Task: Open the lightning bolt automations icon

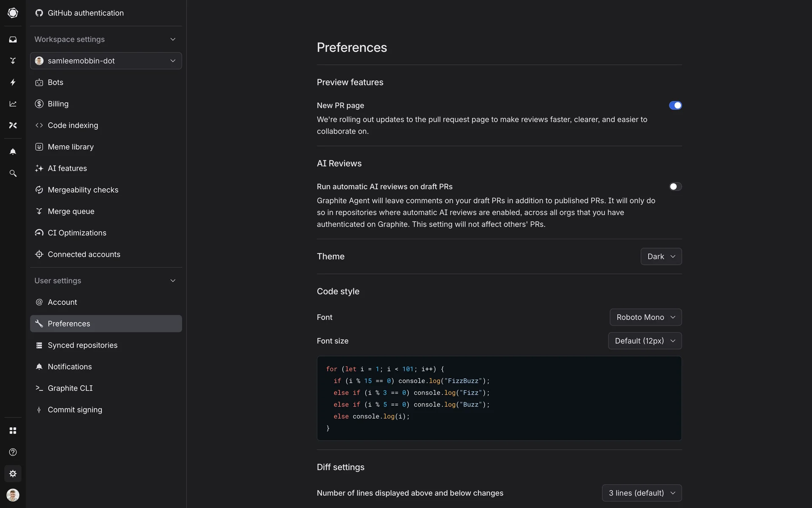Action: click(13, 82)
